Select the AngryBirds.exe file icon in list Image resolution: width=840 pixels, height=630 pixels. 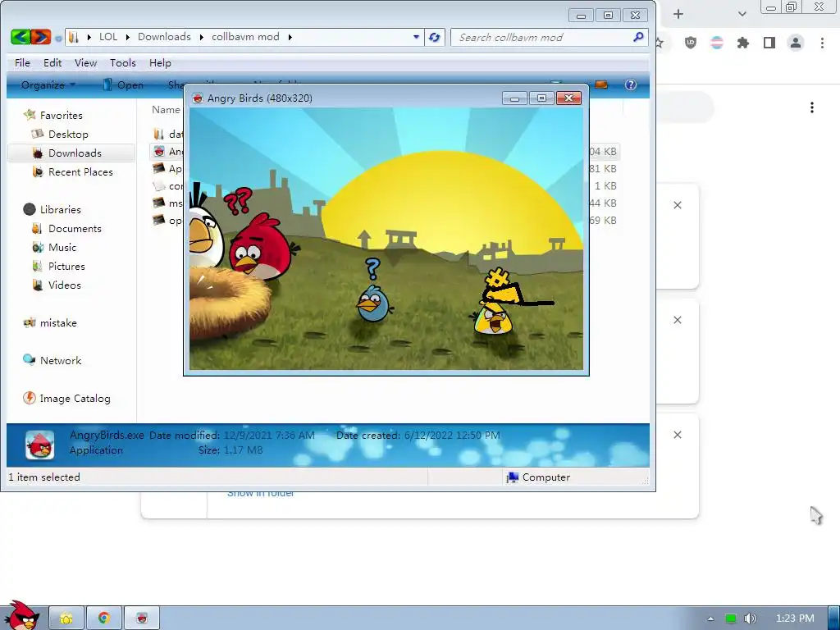[x=158, y=151]
